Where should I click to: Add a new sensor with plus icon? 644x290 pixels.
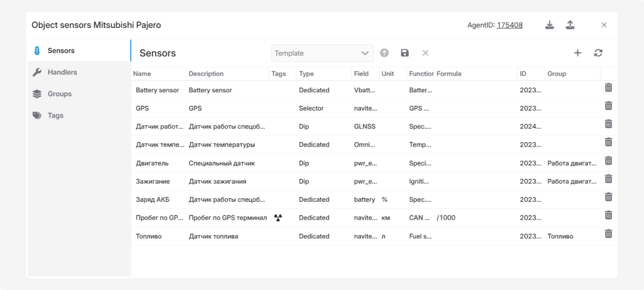577,53
